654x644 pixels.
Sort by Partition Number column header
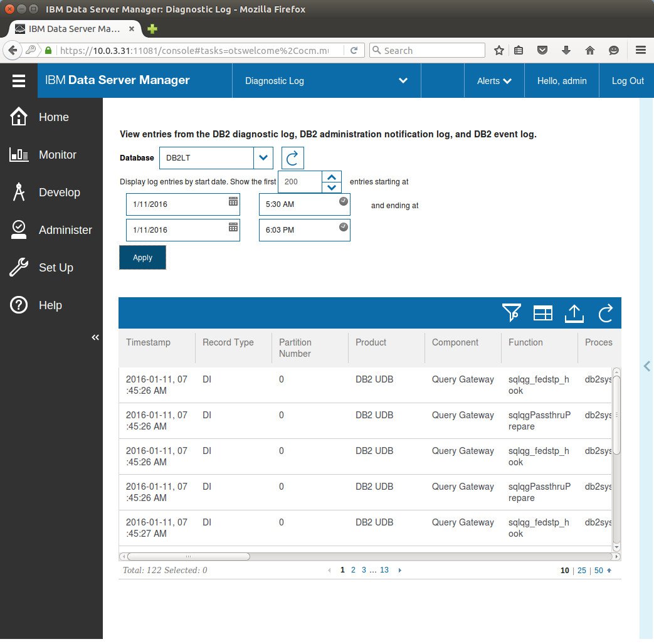310,348
